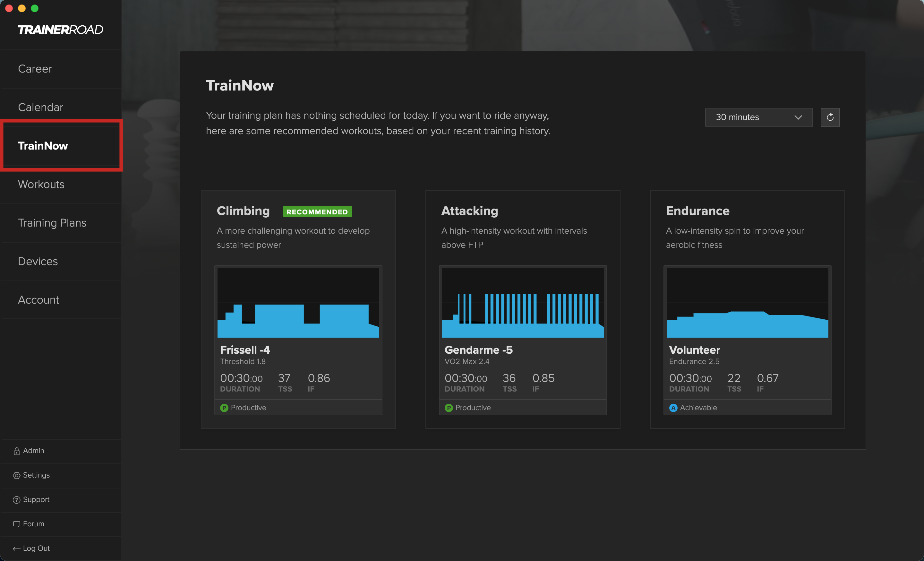This screenshot has height=561, width=924.
Task: Click the Productive icon under Gendarme -5
Action: coord(449,408)
